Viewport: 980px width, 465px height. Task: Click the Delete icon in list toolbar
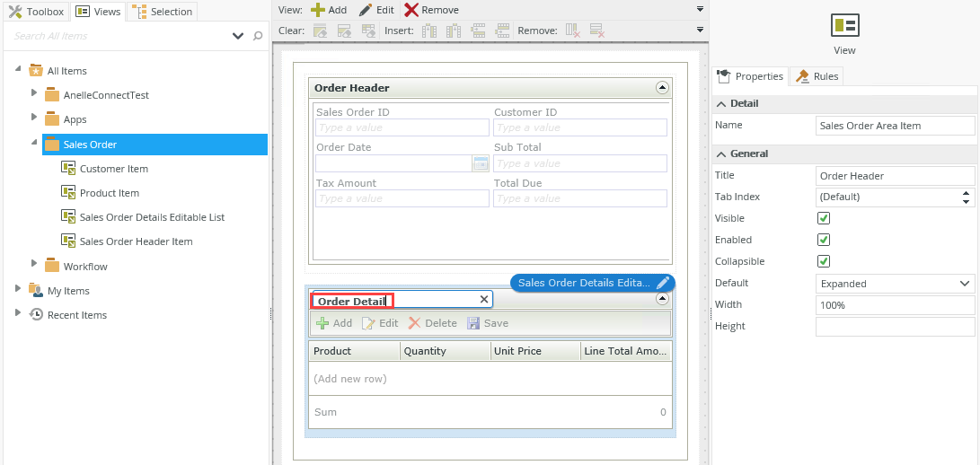point(432,323)
